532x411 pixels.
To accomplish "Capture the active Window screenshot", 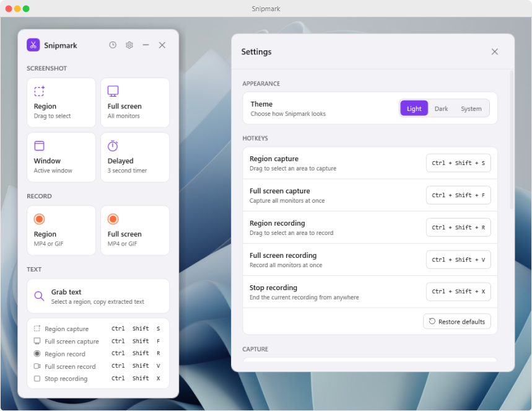I will tap(61, 157).
